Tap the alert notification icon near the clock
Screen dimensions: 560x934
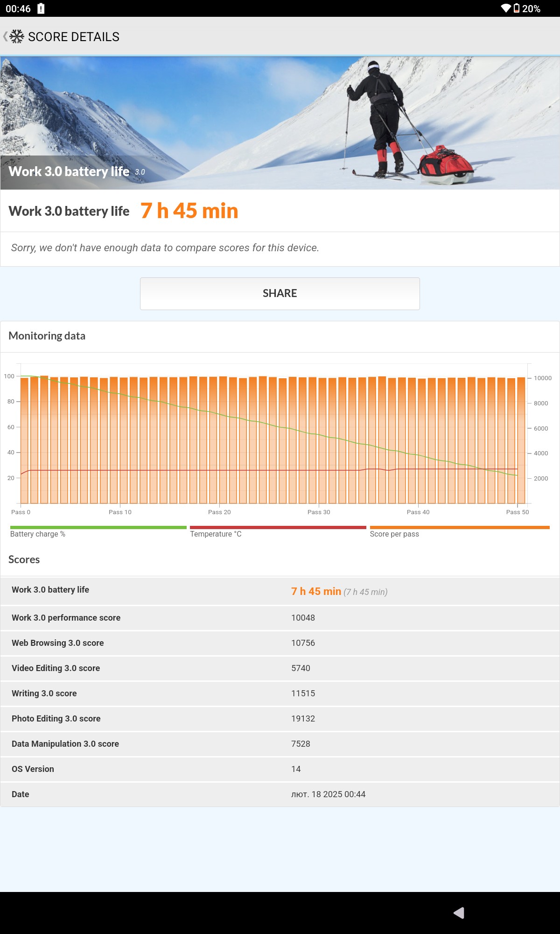(x=41, y=8)
